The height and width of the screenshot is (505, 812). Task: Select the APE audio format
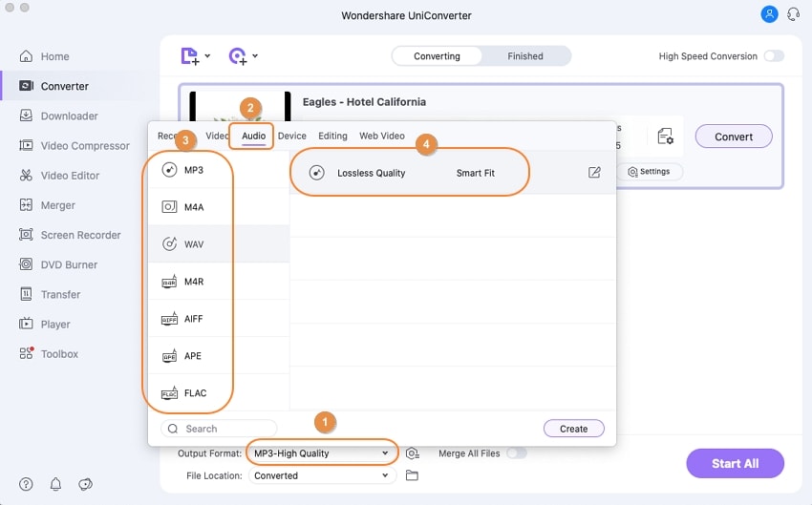coord(219,356)
